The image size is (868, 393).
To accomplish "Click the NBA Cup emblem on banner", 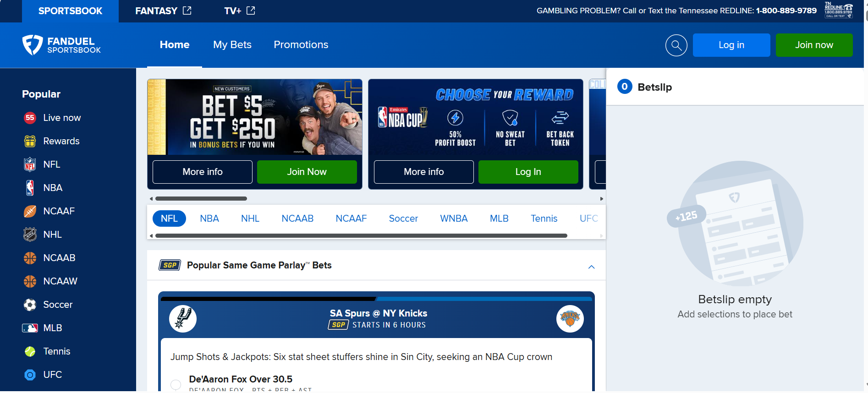I will point(403,118).
